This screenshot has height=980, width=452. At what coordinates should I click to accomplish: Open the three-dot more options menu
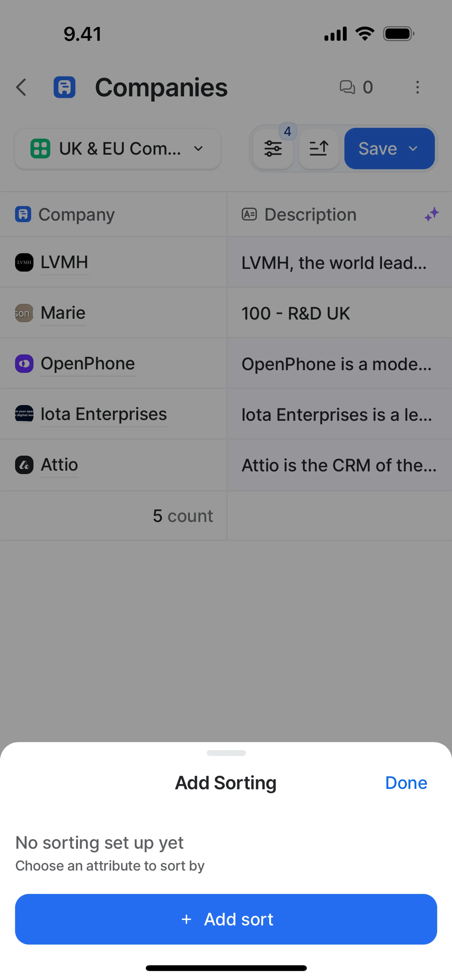(417, 87)
